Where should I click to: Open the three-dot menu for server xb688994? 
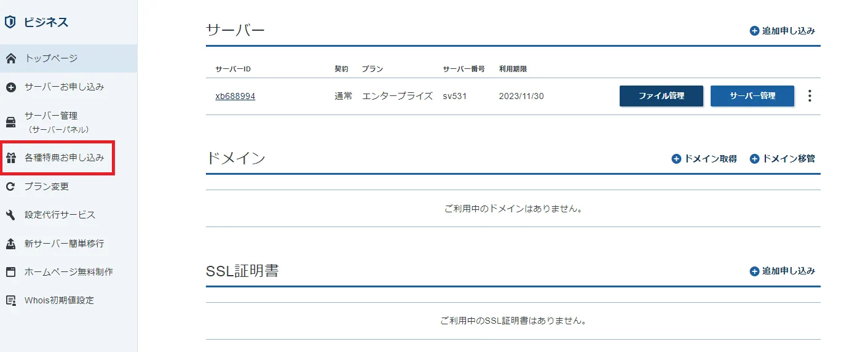[x=810, y=96]
